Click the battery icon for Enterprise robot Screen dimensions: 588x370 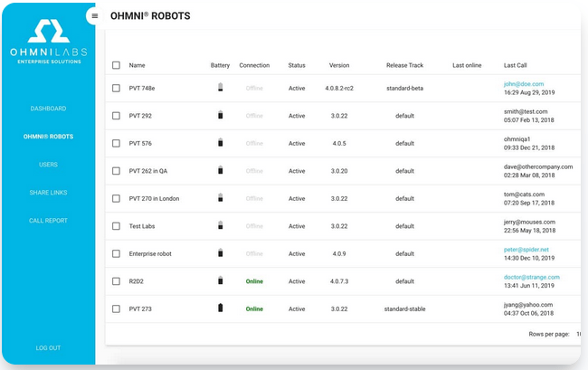(220, 253)
